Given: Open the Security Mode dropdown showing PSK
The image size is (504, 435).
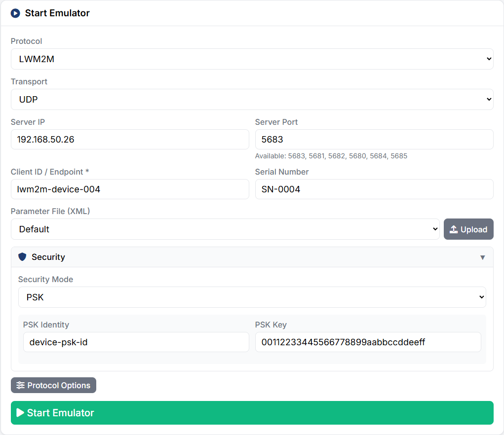Looking at the screenshot, I should tap(252, 297).
